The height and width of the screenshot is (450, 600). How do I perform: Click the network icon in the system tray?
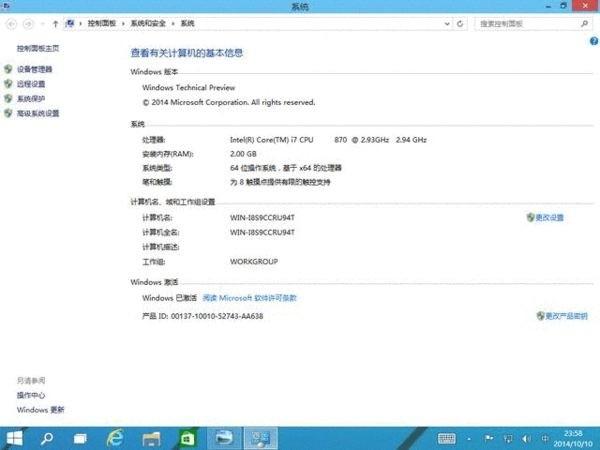point(508,439)
